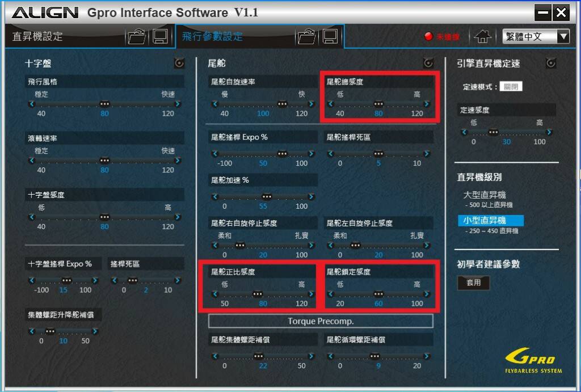Click 十字盤感度 slider handle
Image resolution: width=581 pixels, height=392 pixels.
coord(105,217)
